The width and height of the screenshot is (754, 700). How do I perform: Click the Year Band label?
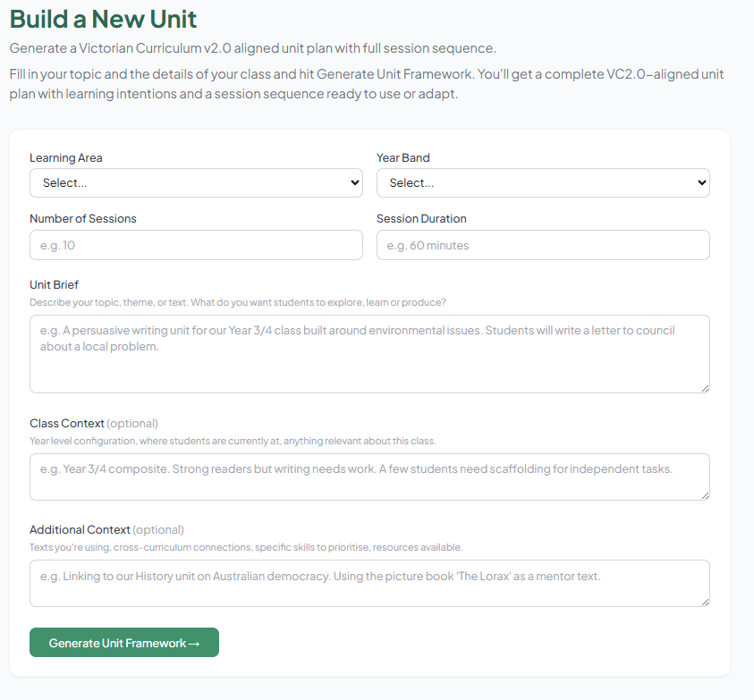pos(402,157)
